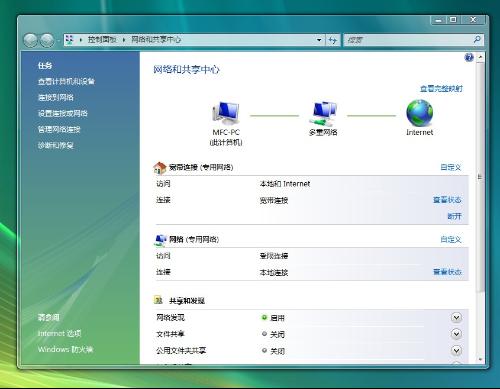Click 查看状态 link for 宽带连接

[447, 200]
